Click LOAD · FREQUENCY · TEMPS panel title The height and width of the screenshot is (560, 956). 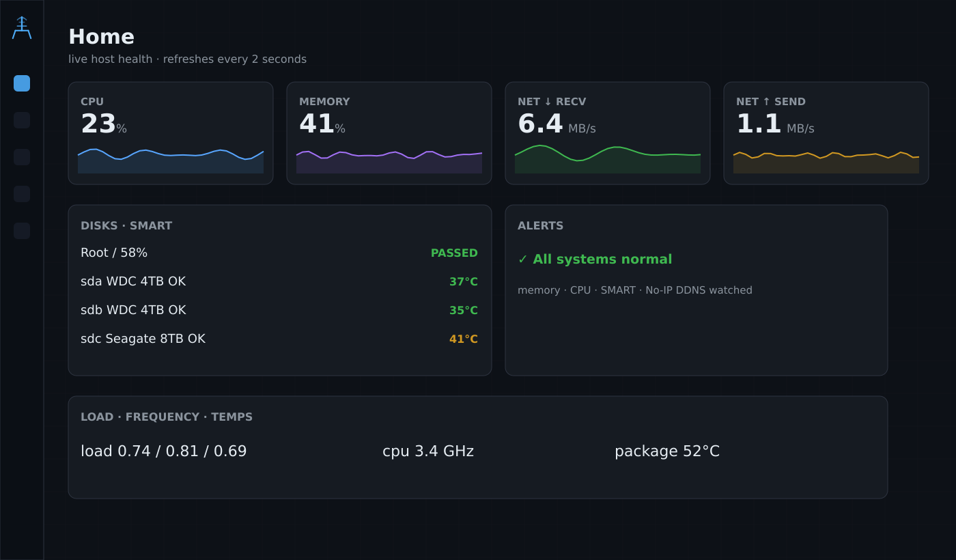(x=167, y=417)
